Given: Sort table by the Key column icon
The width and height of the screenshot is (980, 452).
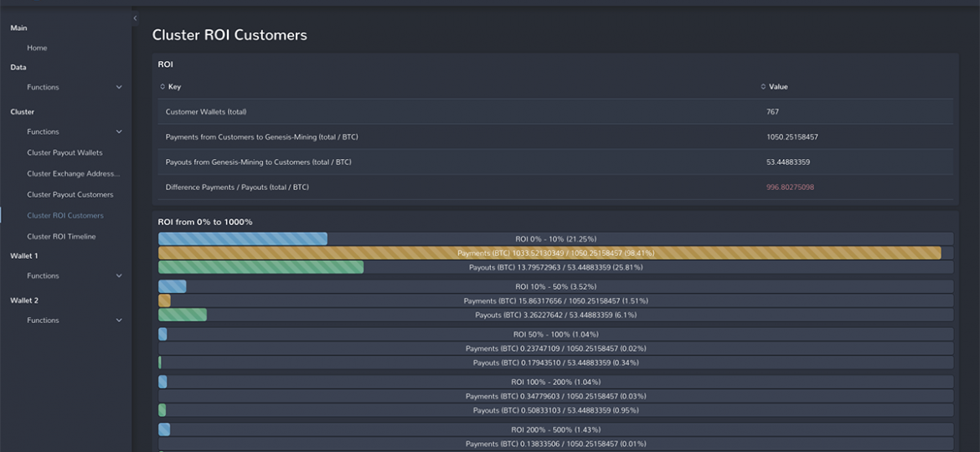Looking at the screenshot, I should point(162,87).
